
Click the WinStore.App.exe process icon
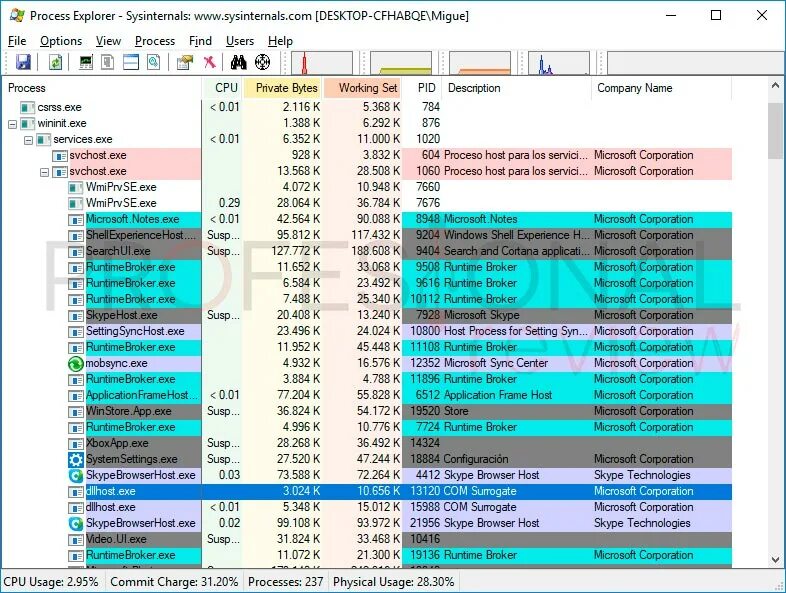tap(76, 412)
